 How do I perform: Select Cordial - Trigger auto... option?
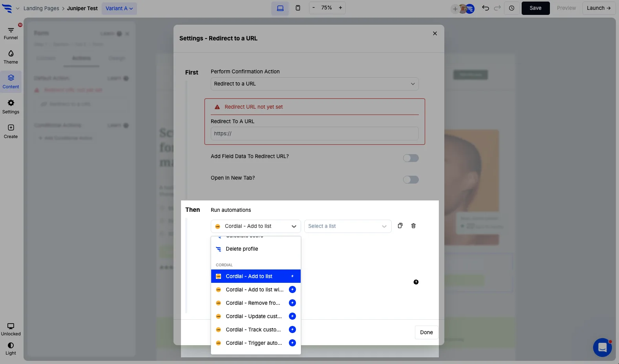pyautogui.click(x=256, y=343)
